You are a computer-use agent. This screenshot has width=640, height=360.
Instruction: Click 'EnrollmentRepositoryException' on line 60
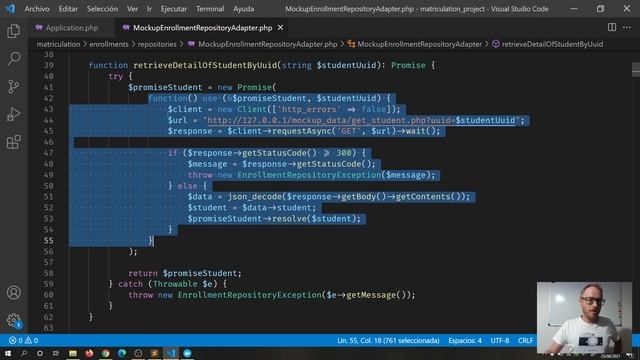point(249,295)
